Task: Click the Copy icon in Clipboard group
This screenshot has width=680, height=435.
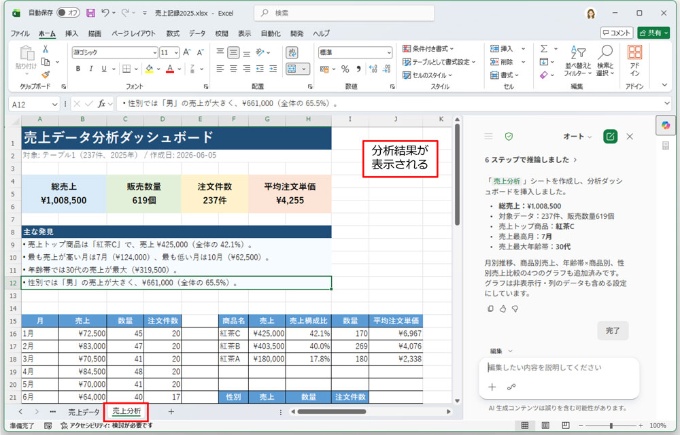Action: (x=45, y=62)
